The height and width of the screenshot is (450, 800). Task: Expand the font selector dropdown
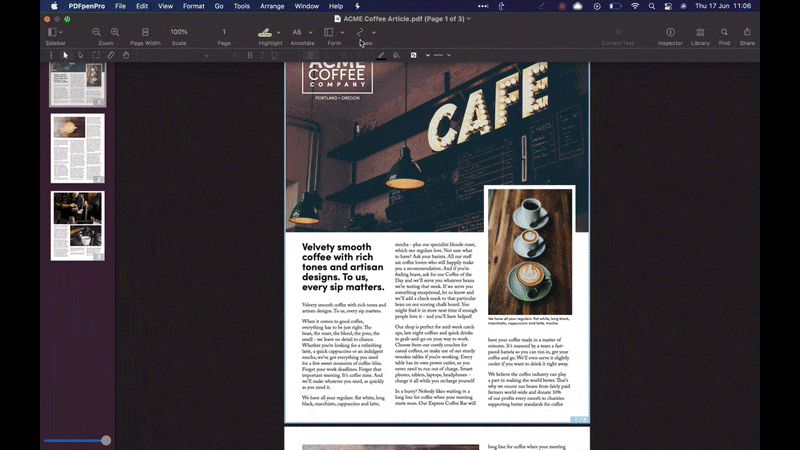tap(207, 55)
